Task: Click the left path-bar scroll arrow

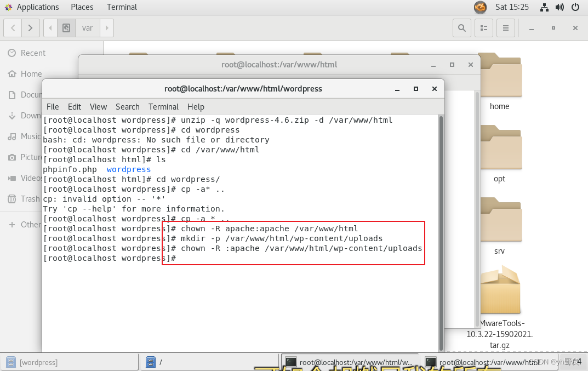Action: (x=50, y=28)
